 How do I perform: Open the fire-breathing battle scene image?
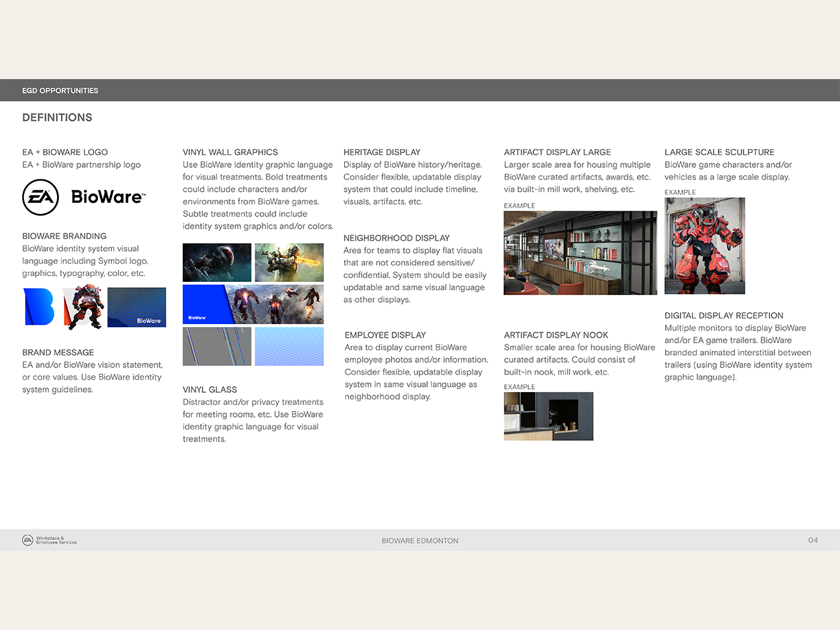point(289,262)
